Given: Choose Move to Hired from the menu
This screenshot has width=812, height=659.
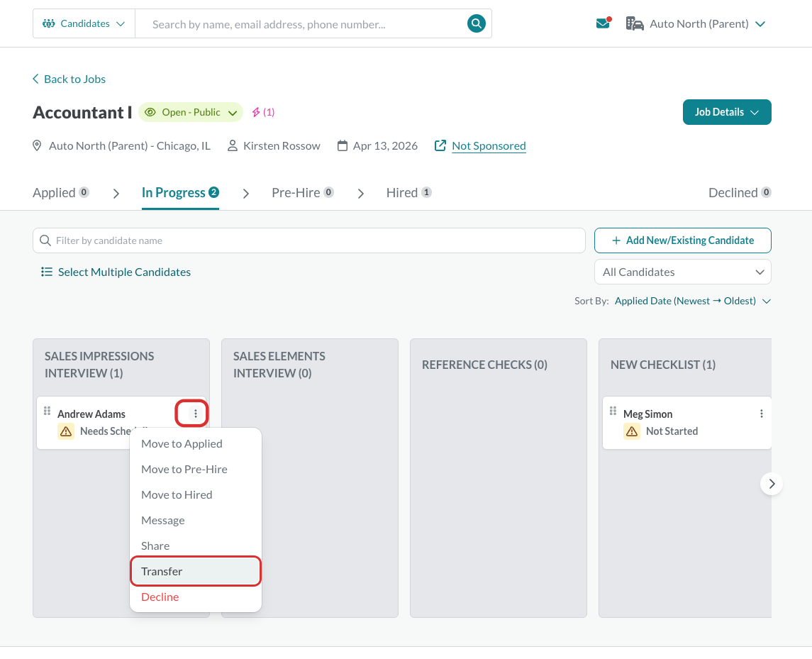Looking at the screenshot, I should coord(195,494).
